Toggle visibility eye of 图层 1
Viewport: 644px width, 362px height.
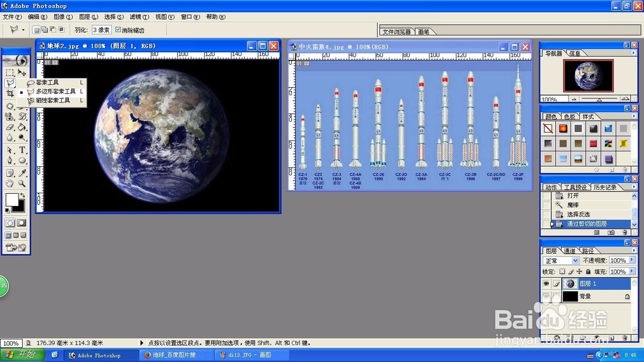546,283
